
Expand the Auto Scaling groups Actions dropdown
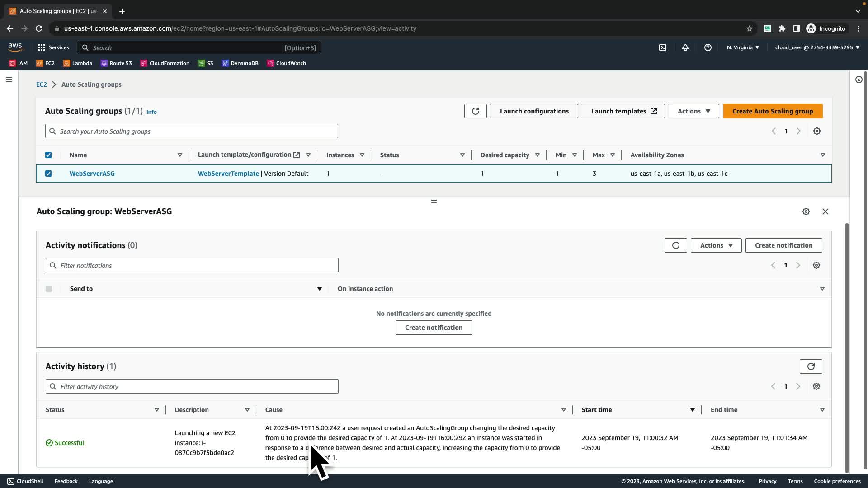pyautogui.click(x=693, y=111)
